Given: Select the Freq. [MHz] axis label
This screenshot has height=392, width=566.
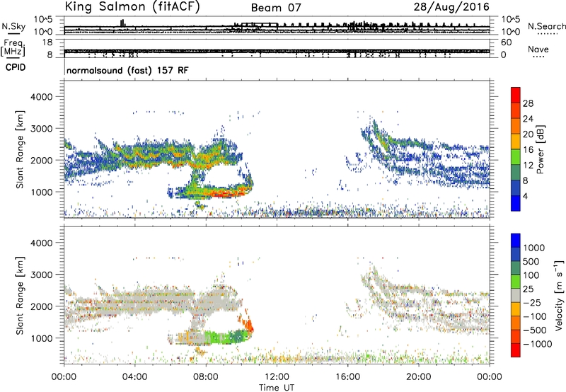Looking at the screenshot, I should 13,47.
